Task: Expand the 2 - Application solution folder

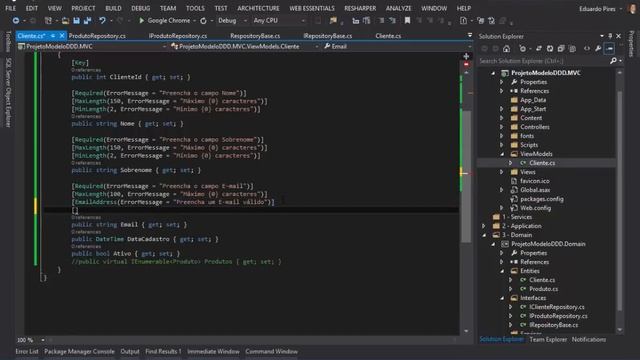Action: pos(484,226)
